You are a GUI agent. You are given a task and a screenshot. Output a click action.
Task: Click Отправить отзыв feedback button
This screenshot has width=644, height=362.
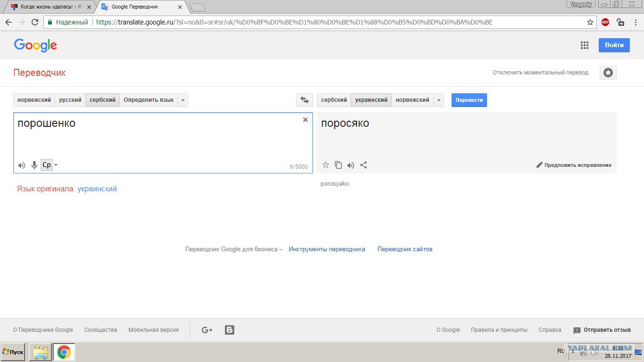click(602, 330)
